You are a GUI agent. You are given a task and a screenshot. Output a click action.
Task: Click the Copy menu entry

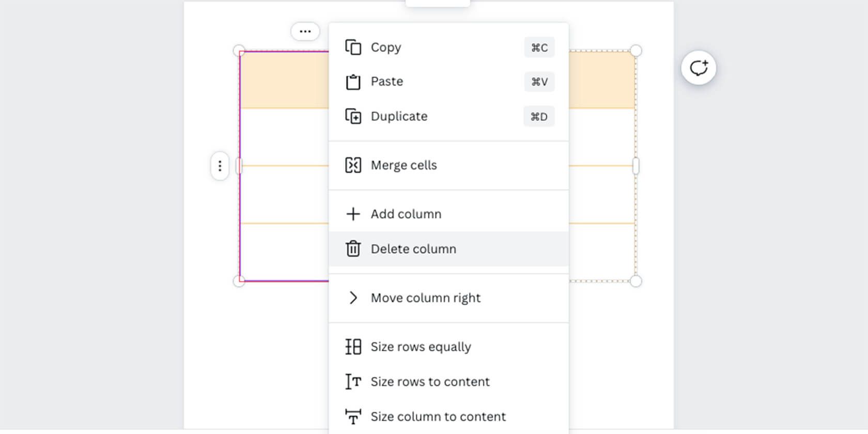[x=385, y=47]
